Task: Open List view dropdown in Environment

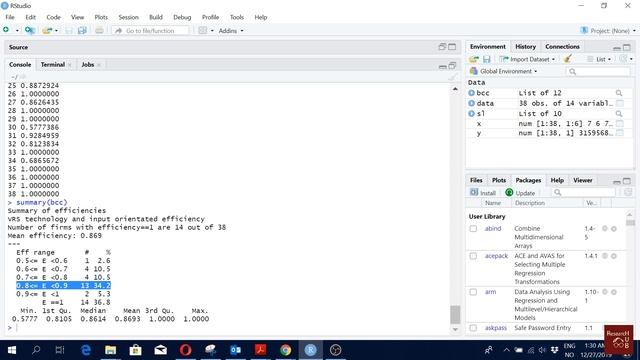Action: pos(599,59)
